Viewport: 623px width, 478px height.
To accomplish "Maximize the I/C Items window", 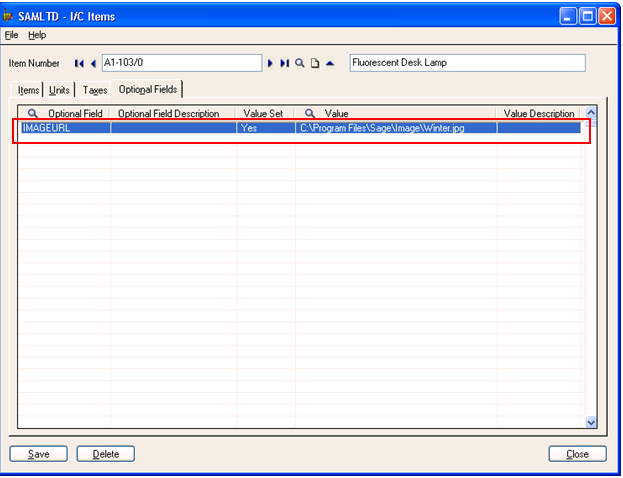I will coord(588,16).
